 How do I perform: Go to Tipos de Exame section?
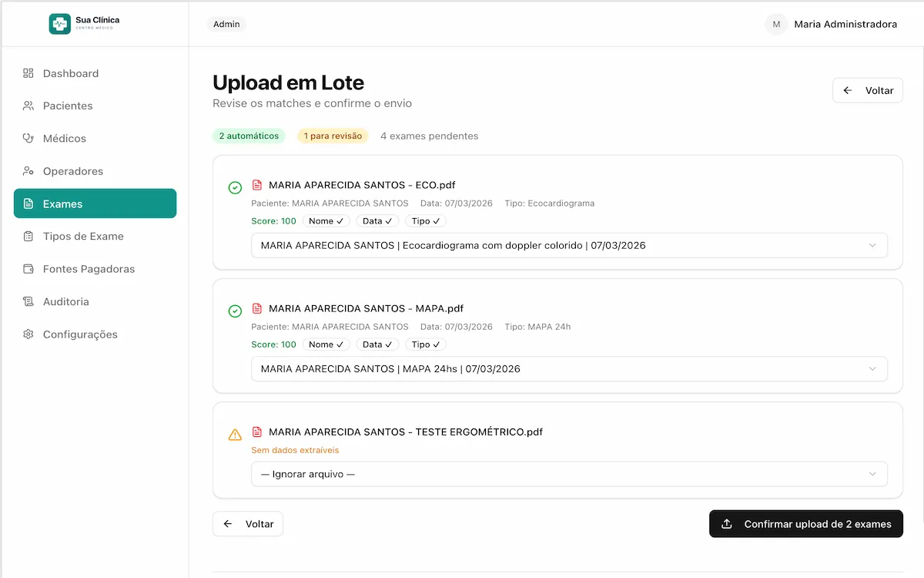(83, 237)
